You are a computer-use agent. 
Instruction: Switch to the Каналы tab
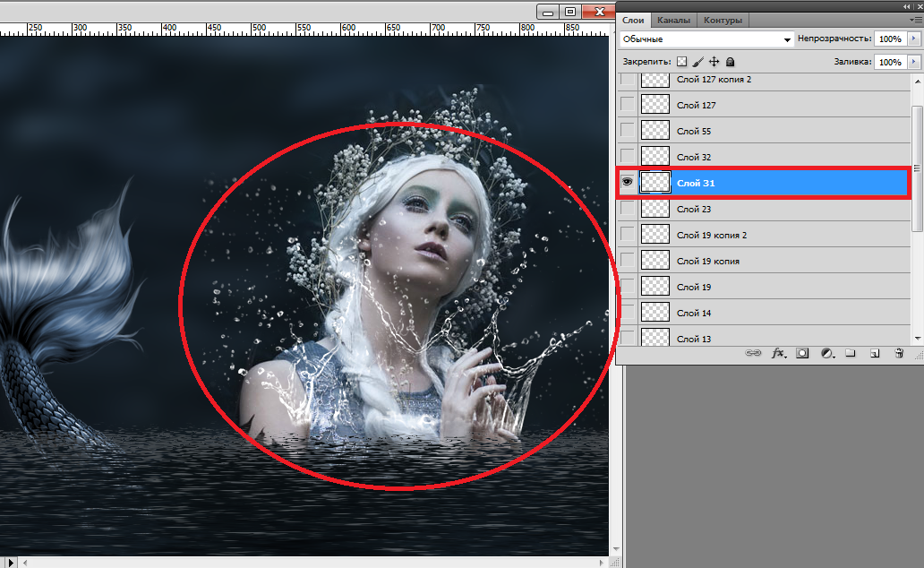click(x=673, y=20)
